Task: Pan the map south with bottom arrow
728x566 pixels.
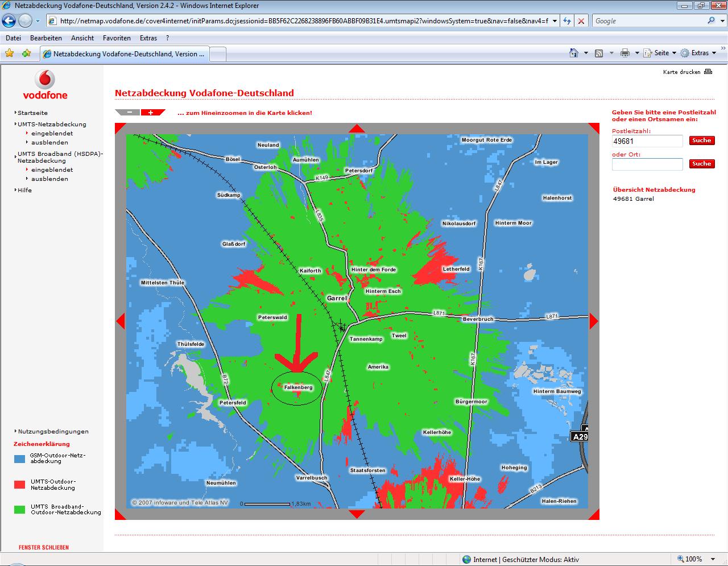Action: pyautogui.click(x=357, y=514)
